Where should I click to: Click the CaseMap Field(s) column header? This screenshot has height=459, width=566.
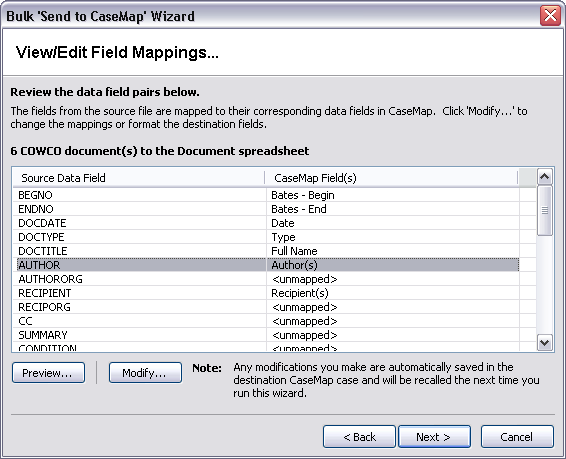click(x=392, y=178)
